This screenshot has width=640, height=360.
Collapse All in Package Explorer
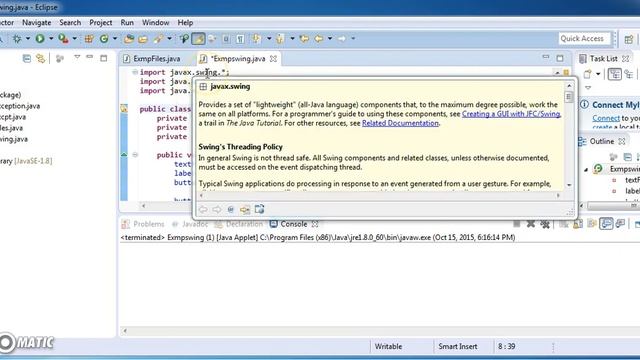coord(27,58)
